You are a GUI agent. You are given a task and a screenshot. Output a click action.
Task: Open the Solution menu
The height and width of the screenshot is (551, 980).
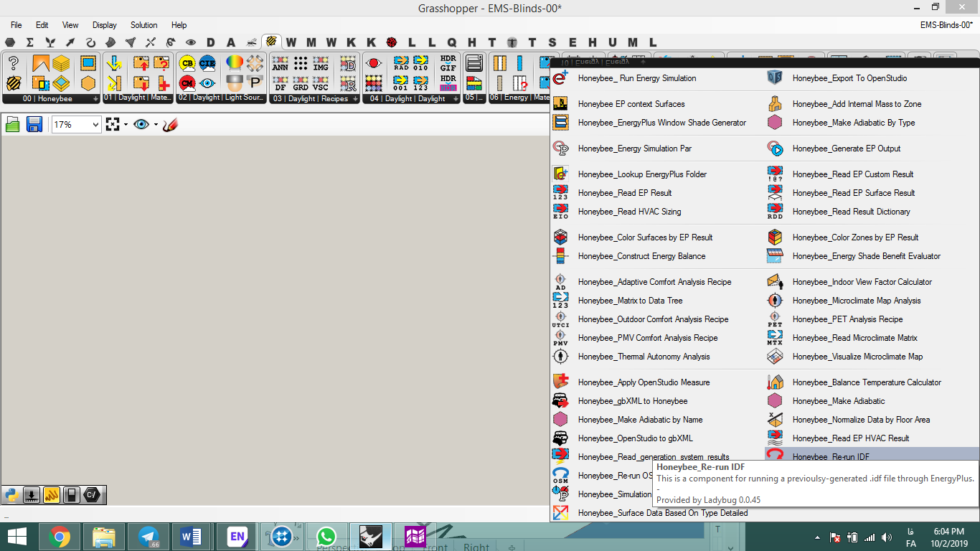(x=143, y=24)
